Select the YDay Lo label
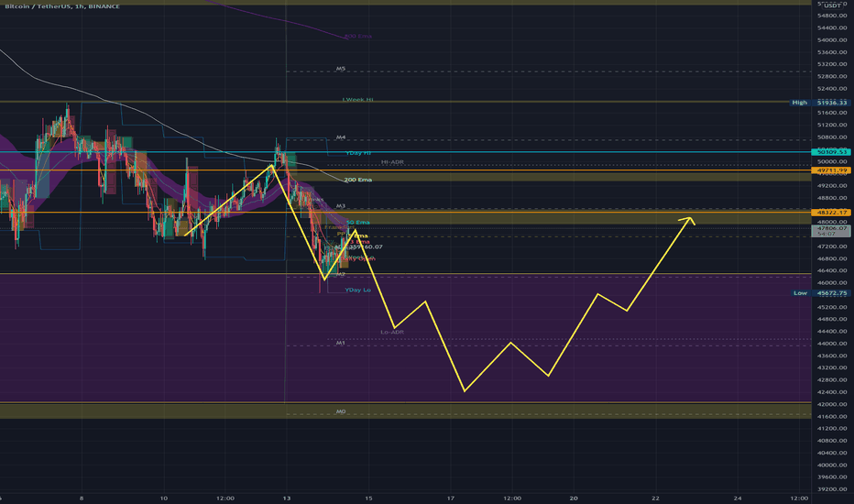854x504 pixels. (358, 290)
